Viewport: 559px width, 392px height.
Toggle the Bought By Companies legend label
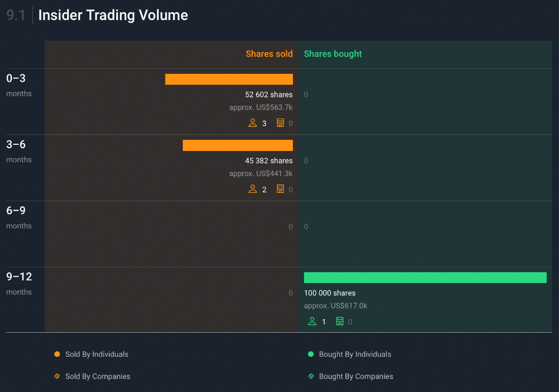[356, 376]
